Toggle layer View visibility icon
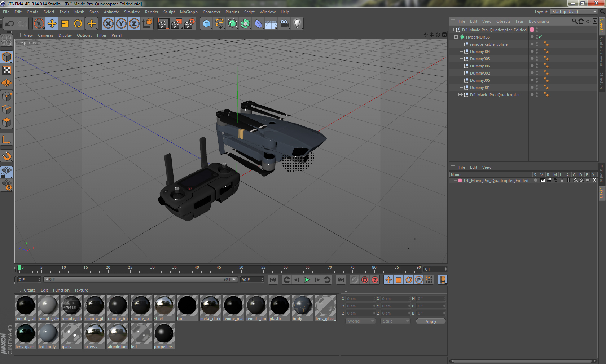 [x=543, y=181]
